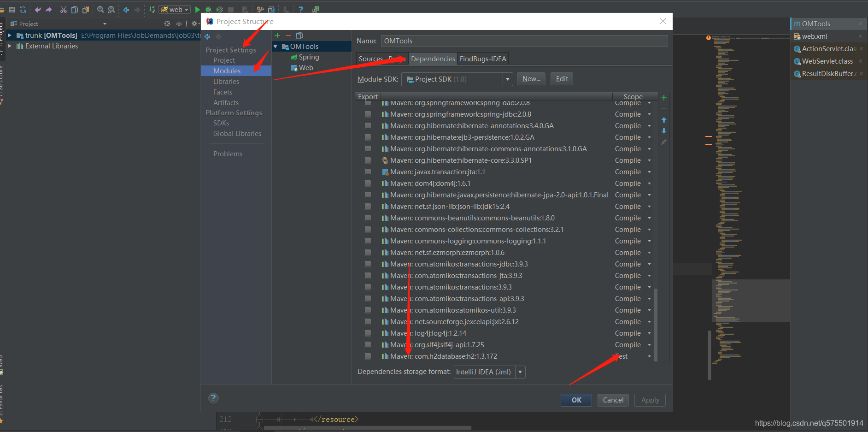
Task: Move dependency up with blue up arrow
Action: point(664,120)
